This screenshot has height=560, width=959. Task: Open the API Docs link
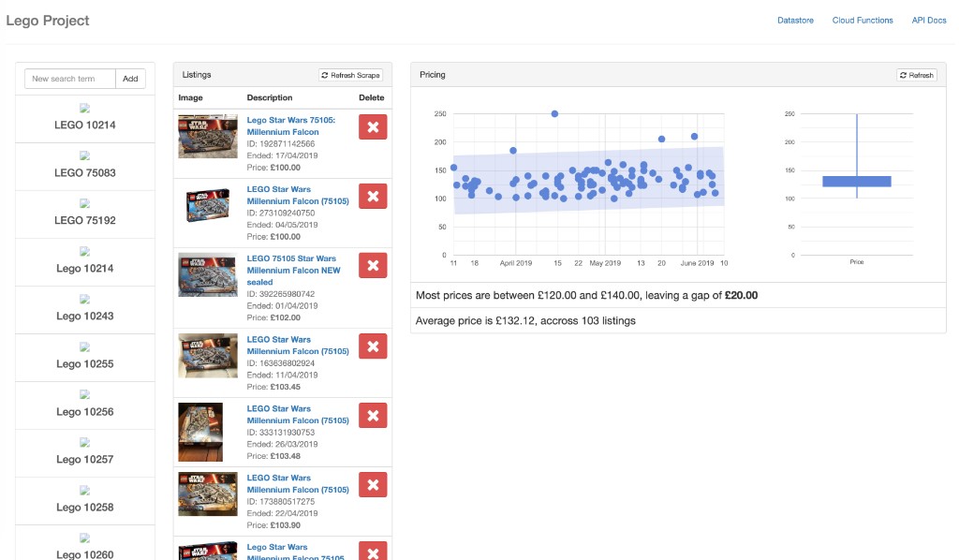pyautogui.click(x=929, y=21)
